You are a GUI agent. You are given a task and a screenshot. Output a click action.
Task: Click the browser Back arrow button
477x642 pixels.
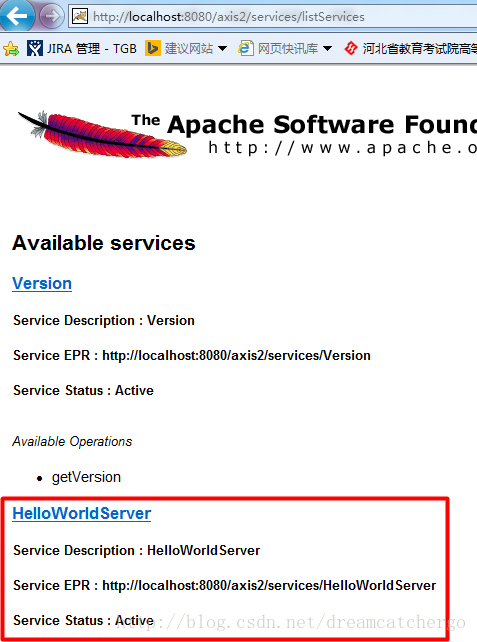(16, 15)
